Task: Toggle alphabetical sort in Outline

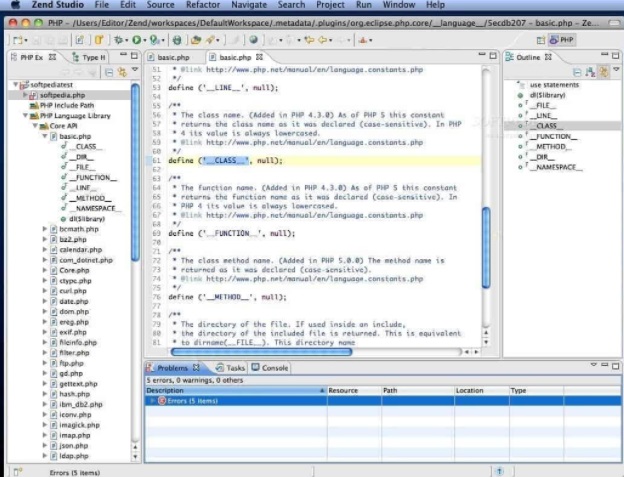Action: (590, 72)
